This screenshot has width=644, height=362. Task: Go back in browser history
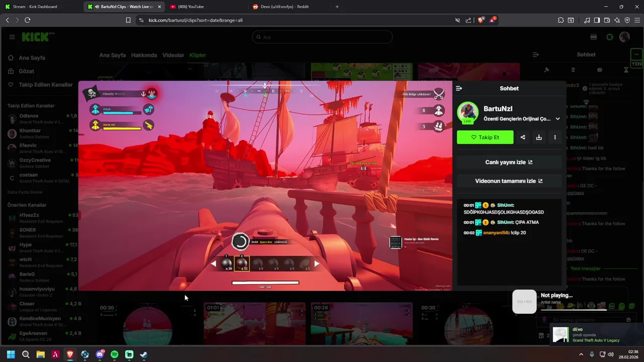pyautogui.click(x=7, y=20)
